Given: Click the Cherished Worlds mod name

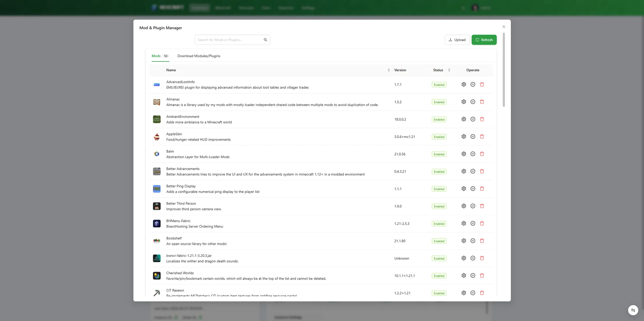Looking at the screenshot, I should click(x=180, y=273).
